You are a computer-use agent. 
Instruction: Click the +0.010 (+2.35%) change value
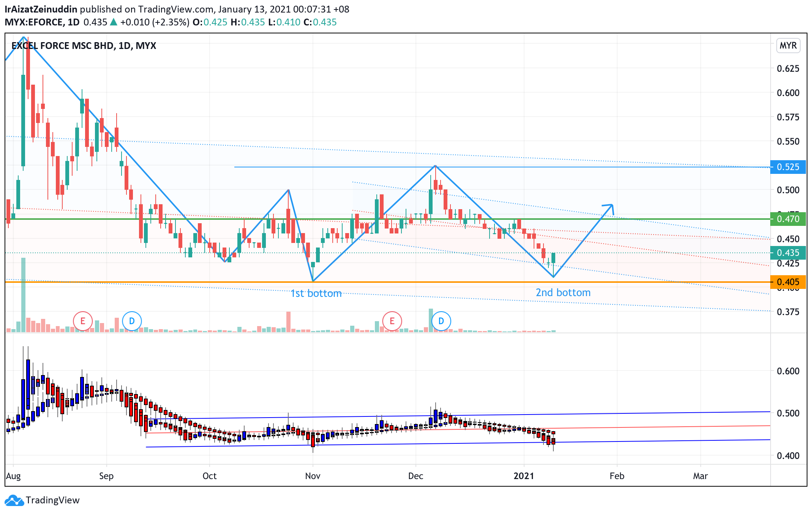[155, 22]
